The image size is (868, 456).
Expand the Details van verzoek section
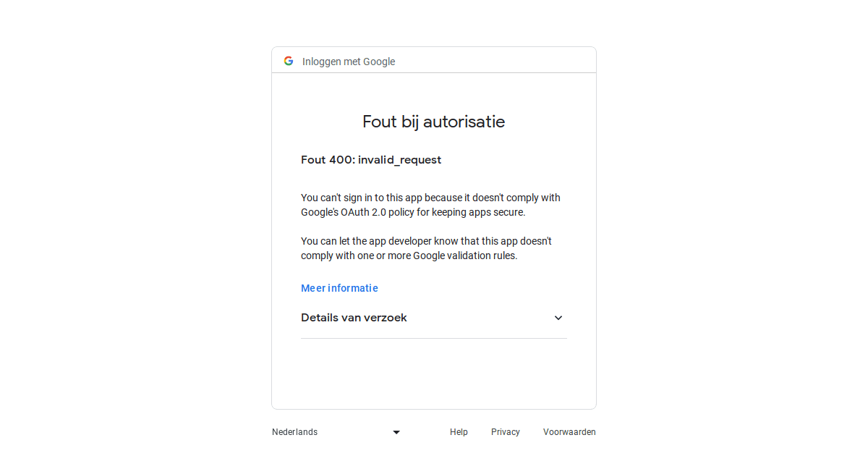pyautogui.click(x=354, y=318)
